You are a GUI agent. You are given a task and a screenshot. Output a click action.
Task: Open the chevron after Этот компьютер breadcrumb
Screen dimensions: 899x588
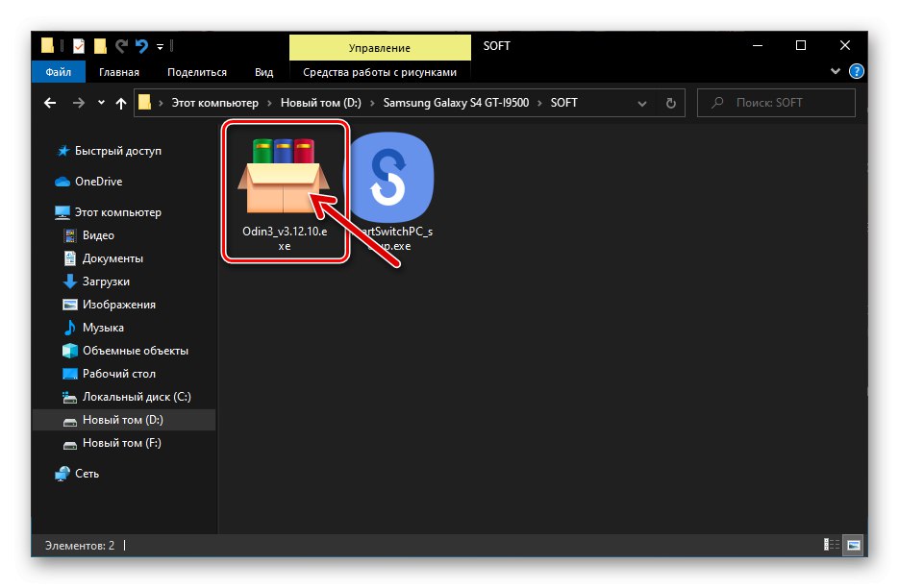[x=269, y=103]
